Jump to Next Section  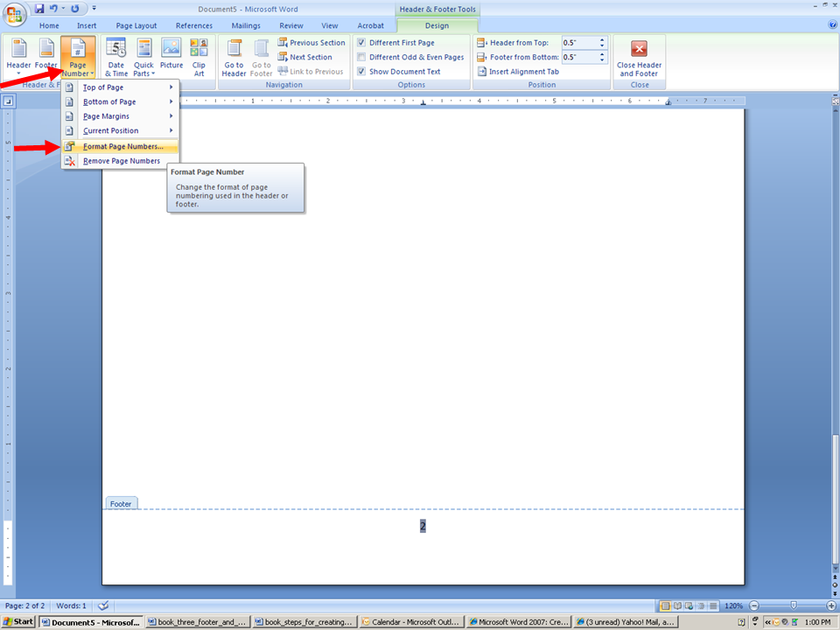pos(304,57)
